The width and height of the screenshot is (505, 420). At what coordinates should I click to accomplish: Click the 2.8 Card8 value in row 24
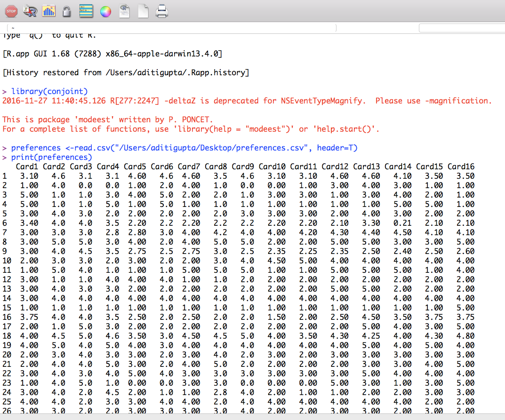pos(220,393)
